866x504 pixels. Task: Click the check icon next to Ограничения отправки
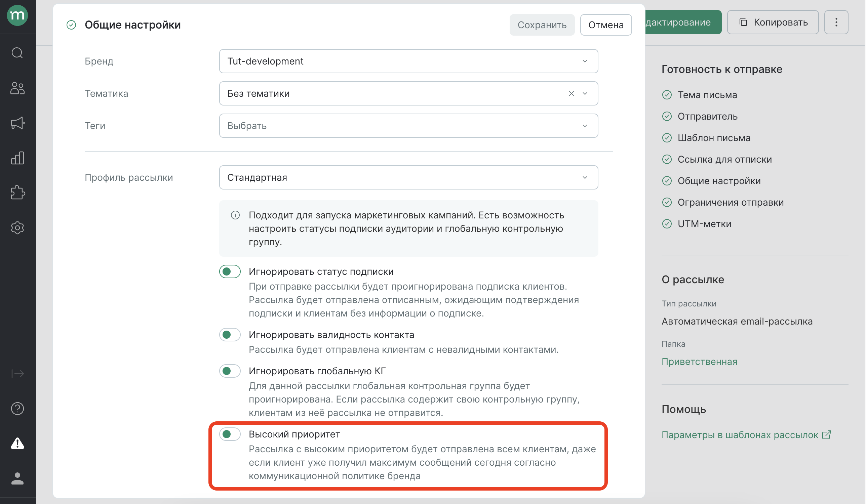coord(667,202)
